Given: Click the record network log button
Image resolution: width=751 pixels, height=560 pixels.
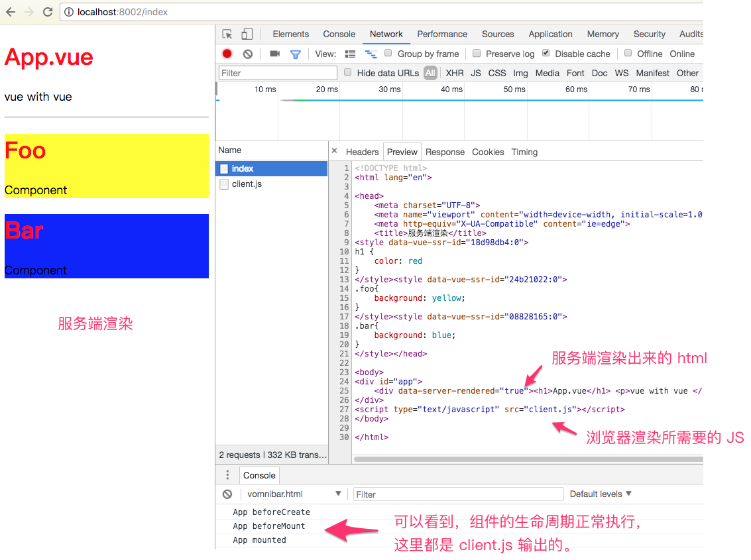Looking at the screenshot, I should 227,54.
